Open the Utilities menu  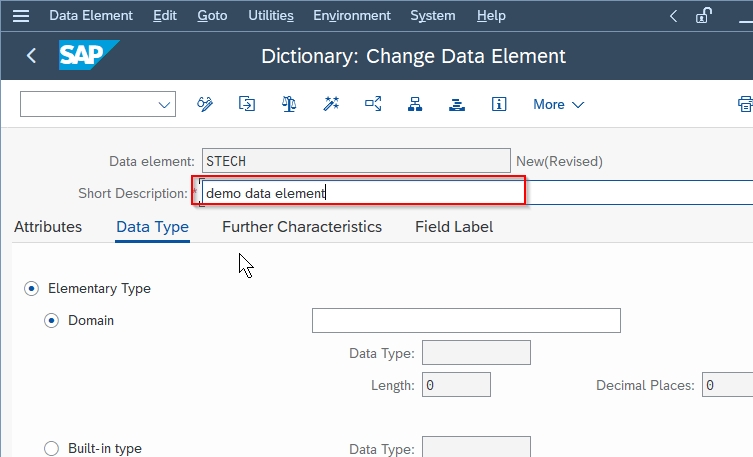pyautogui.click(x=270, y=16)
